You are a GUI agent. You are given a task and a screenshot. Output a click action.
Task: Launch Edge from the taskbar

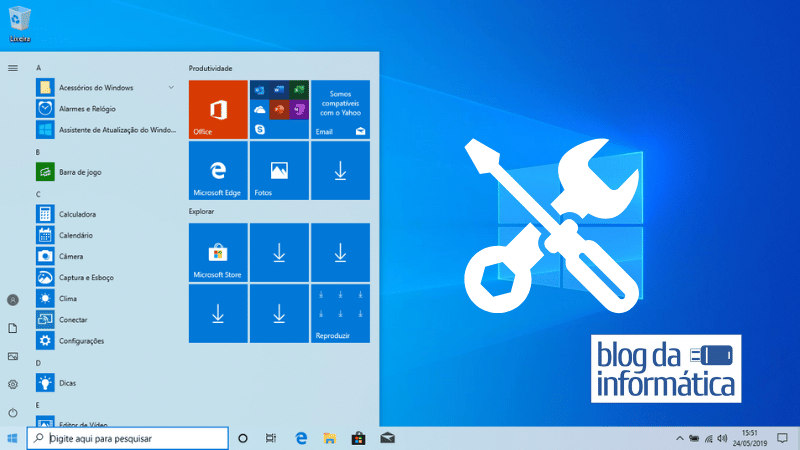pyautogui.click(x=301, y=438)
